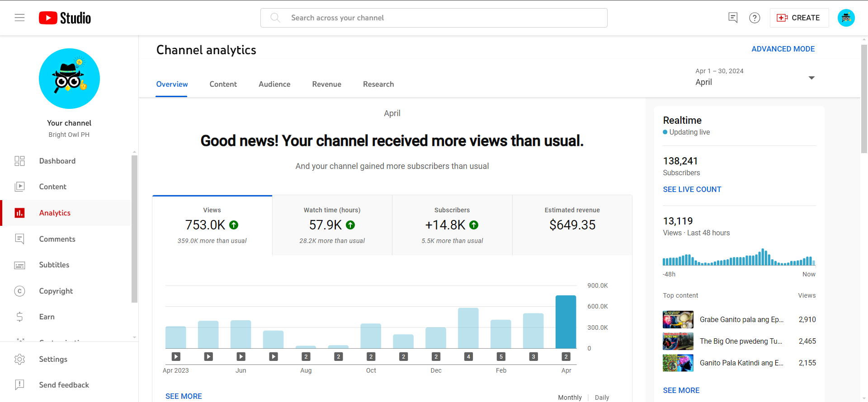Click the Subtitles sidebar icon

pos(19,265)
